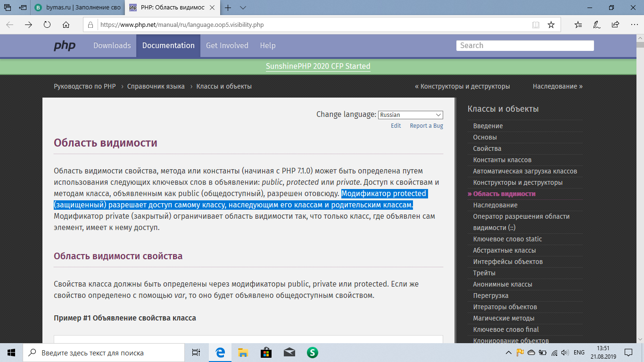This screenshot has height=362, width=644.
Task: Click the share page icon
Action: [615, 25]
